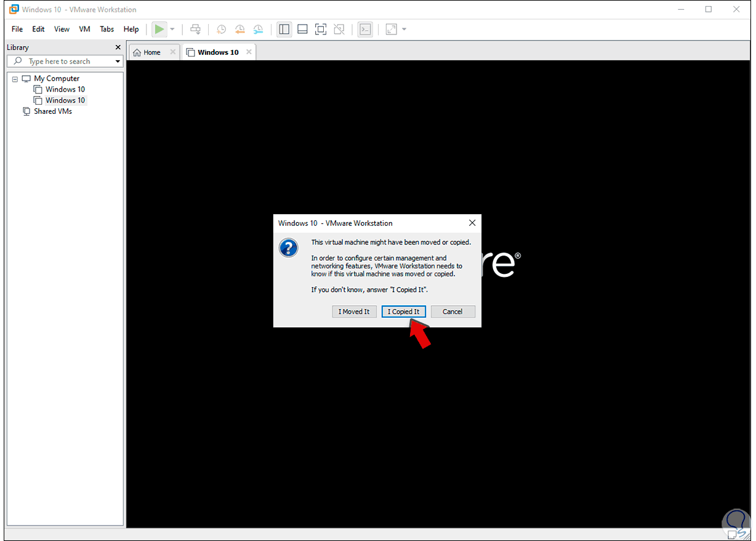The height and width of the screenshot is (541, 756).
Task: Click the revert to snapshot icon
Action: [x=240, y=29]
